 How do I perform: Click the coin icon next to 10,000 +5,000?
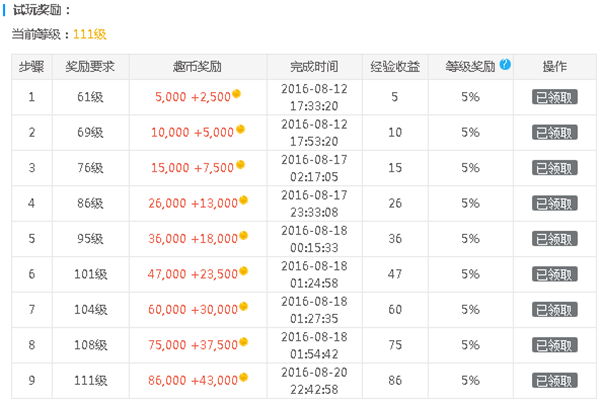[240, 129]
